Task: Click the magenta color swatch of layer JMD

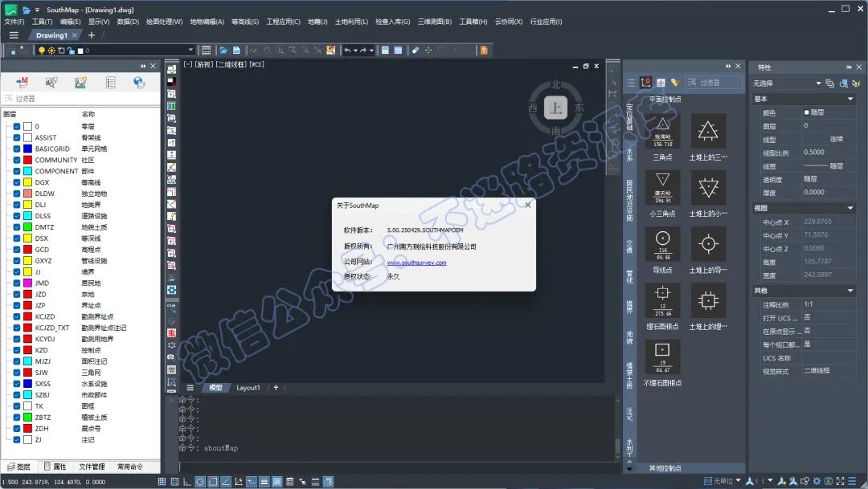Action: pos(27,283)
